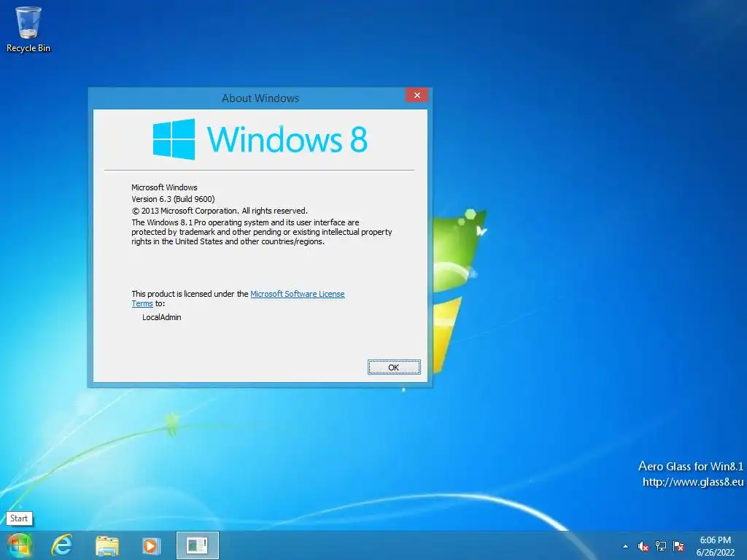Click the Start orb on the taskbar
The image size is (747, 560).
coord(19,545)
